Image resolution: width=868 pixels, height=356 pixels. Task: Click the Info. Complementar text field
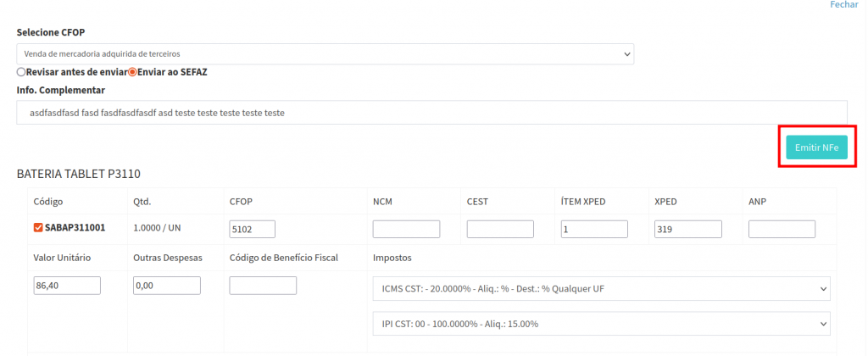pyautogui.click(x=431, y=112)
